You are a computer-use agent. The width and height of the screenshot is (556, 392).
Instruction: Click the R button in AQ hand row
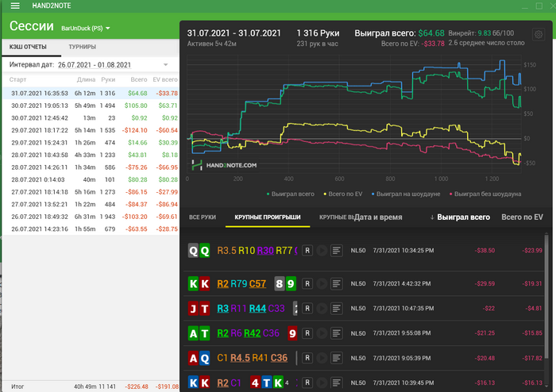tap(307, 358)
